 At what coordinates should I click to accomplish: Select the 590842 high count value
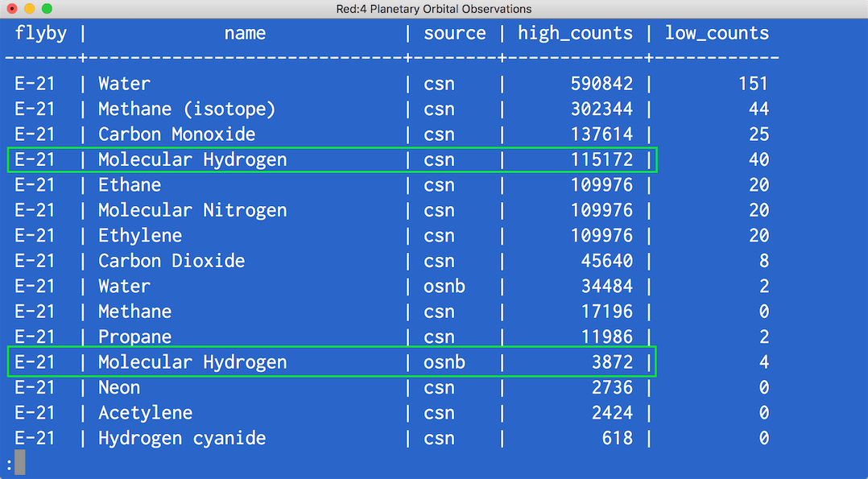pyautogui.click(x=601, y=84)
